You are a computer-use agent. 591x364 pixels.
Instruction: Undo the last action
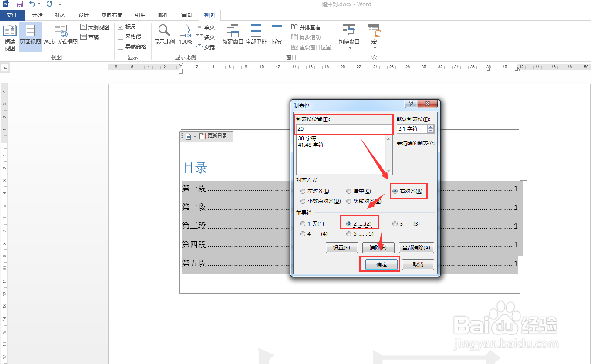(32, 4)
